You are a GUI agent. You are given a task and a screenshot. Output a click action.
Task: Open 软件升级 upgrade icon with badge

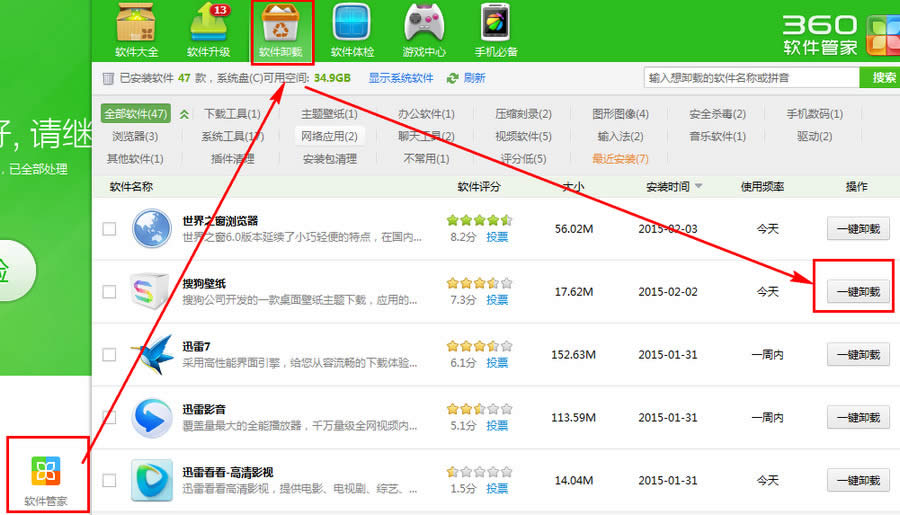pyautogui.click(x=209, y=23)
